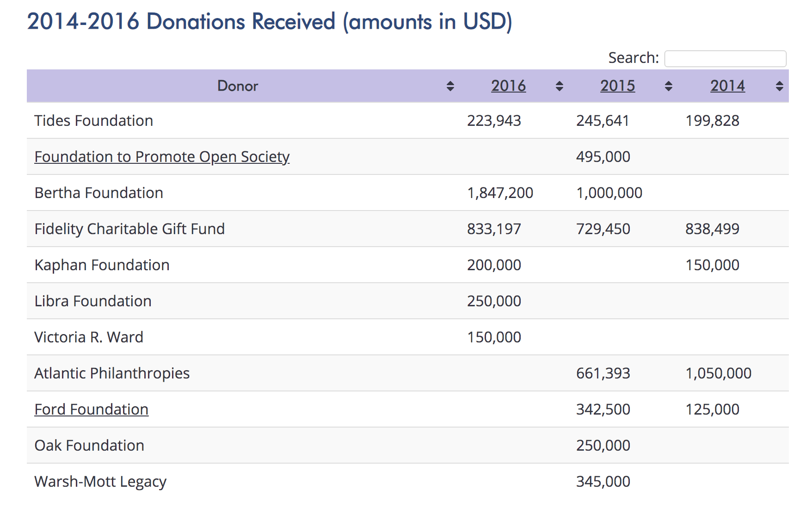
Task: Open the 2014 column header link
Action: 727,86
